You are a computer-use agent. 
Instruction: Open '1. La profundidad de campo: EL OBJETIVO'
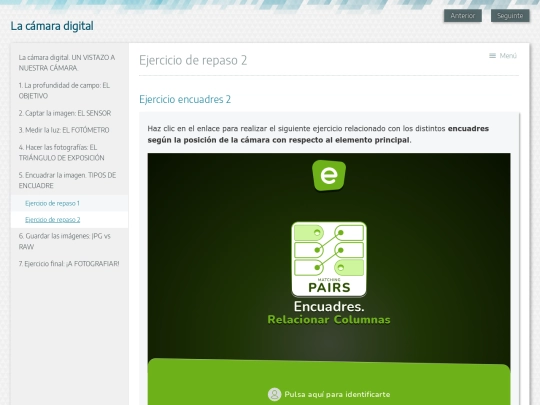[x=64, y=91]
